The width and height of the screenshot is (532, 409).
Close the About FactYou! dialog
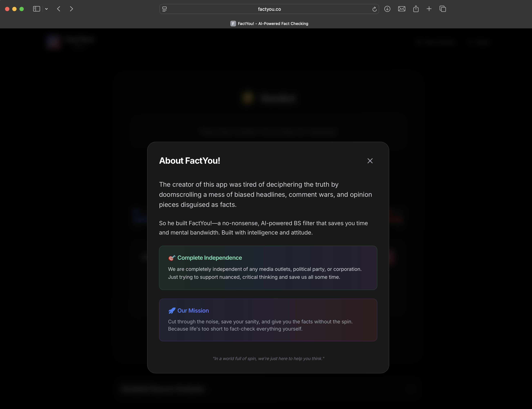pos(370,161)
